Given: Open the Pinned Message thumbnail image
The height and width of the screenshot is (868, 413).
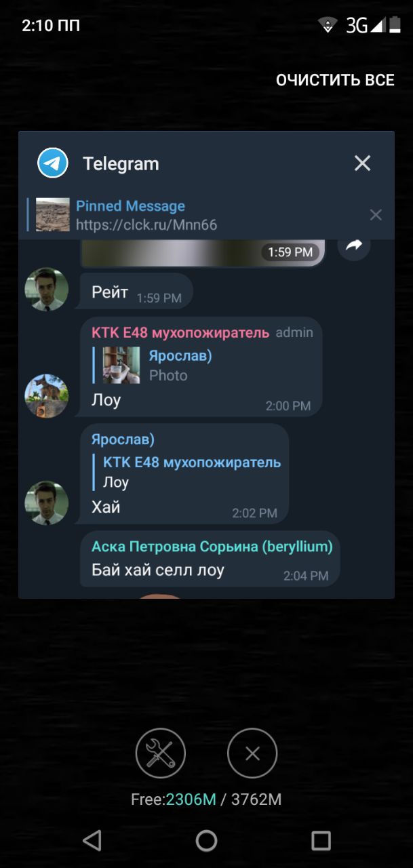Looking at the screenshot, I should 53,215.
